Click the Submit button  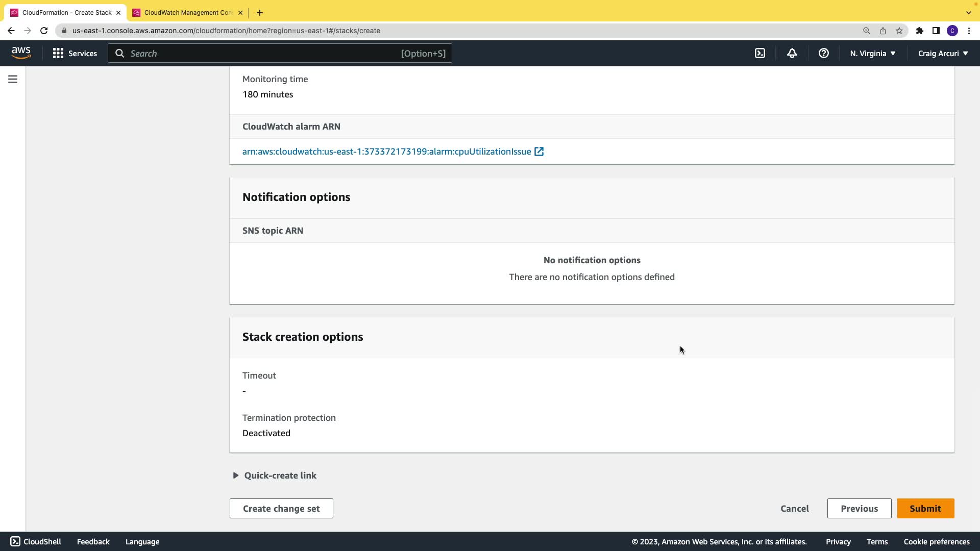tap(925, 509)
